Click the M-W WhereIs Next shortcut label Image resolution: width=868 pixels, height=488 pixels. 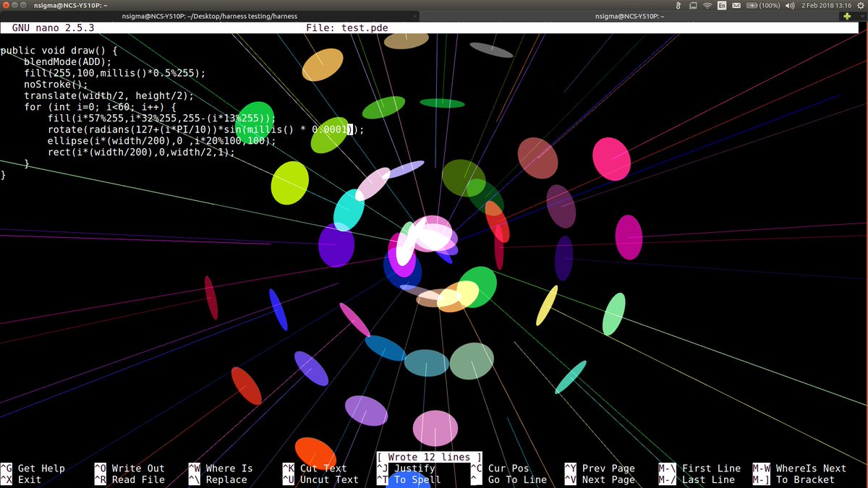point(799,468)
